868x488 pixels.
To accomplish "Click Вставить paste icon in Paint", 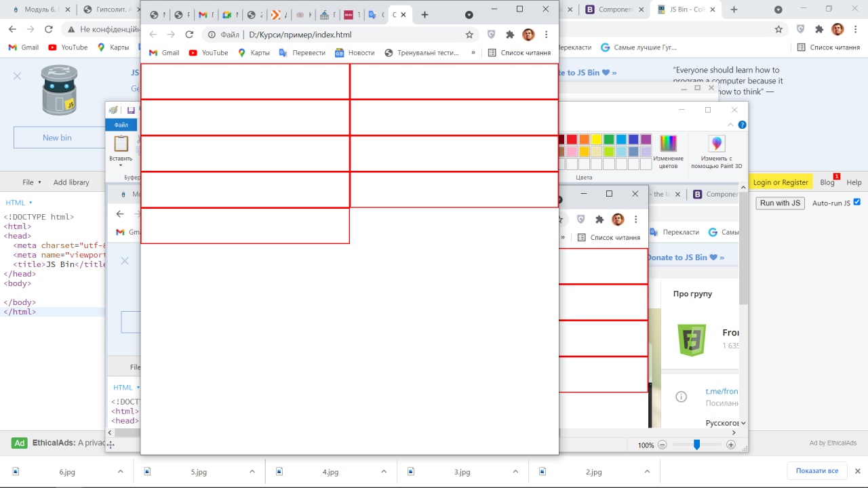I will pos(121,144).
